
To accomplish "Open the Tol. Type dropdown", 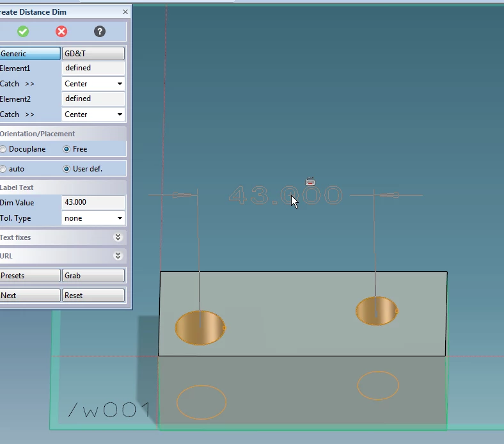I will point(93,218).
